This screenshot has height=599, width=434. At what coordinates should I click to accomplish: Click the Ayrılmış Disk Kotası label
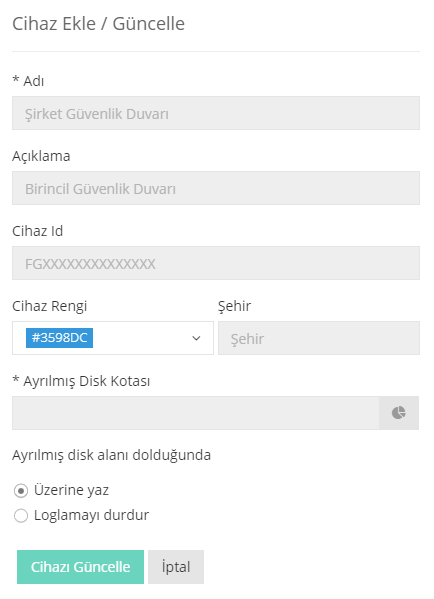pyautogui.click(x=81, y=381)
